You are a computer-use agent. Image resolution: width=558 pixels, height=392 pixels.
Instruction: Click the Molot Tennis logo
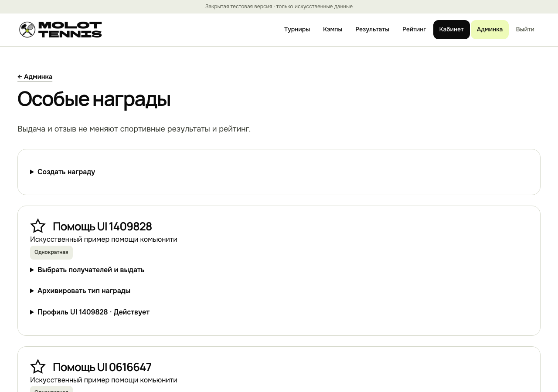pyautogui.click(x=61, y=30)
